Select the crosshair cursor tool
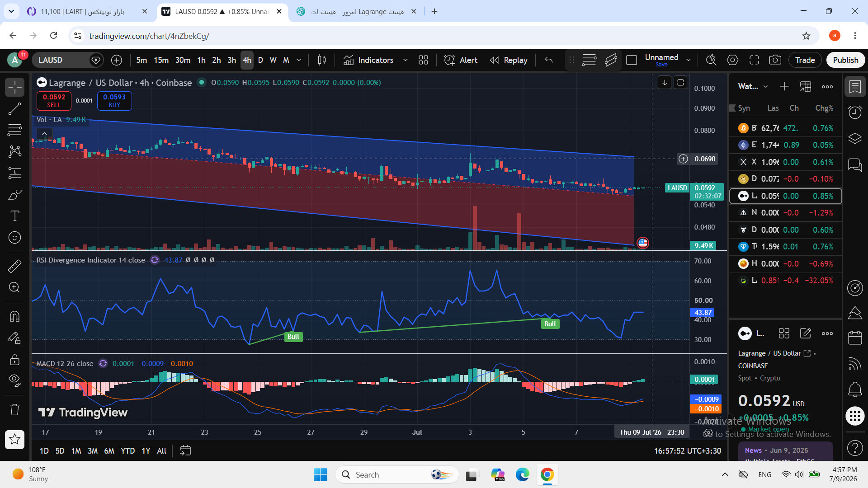Screen dimensions: 868x488 pos(14,87)
